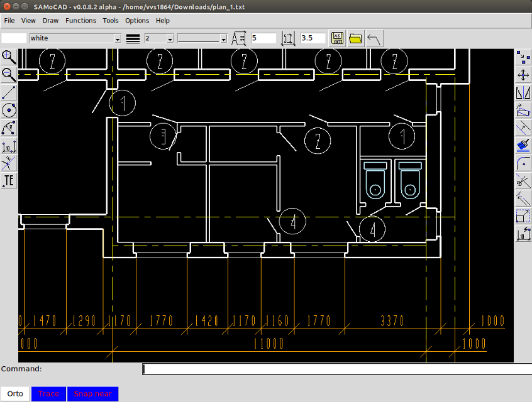Select the Fillet corner tool
This screenshot has width=532, height=402.
[523, 163]
